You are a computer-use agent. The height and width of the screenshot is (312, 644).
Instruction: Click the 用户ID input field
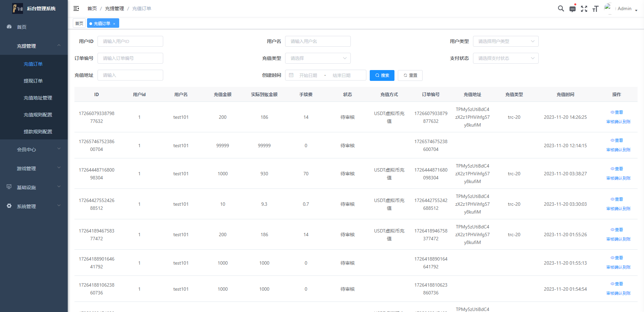pyautogui.click(x=130, y=41)
